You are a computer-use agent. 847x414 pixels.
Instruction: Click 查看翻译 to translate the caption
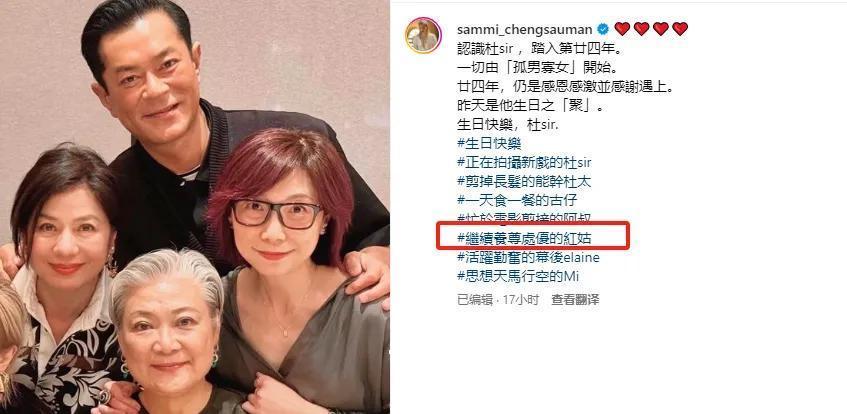click(575, 300)
